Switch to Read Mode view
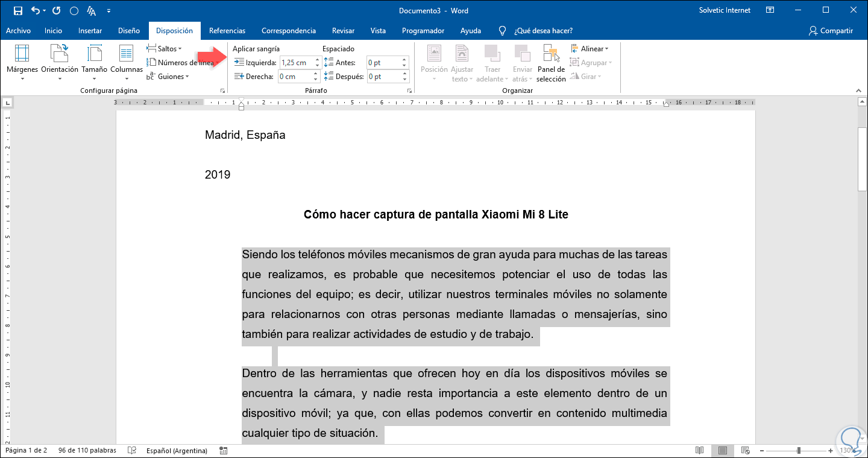The width and height of the screenshot is (868, 458). point(699,451)
